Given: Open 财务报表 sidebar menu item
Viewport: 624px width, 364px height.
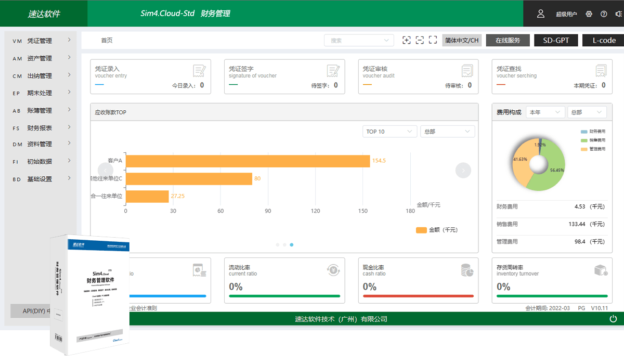Looking at the screenshot, I should click(x=41, y=128).
